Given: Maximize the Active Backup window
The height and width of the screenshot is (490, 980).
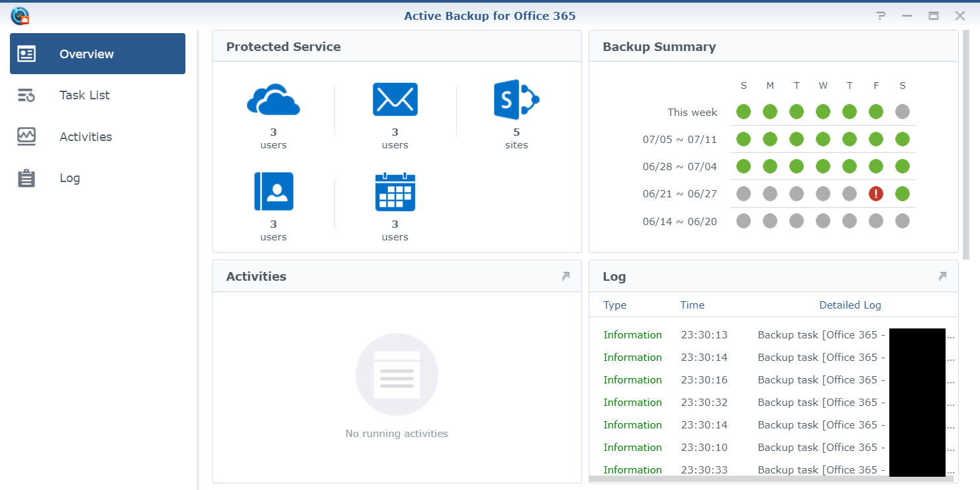Looking at the screenshot, I should click(934, 16).
